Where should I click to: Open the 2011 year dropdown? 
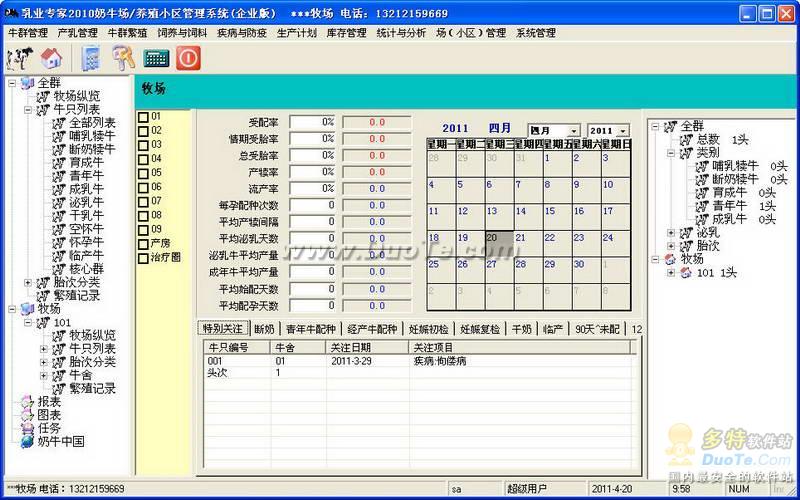623,131
